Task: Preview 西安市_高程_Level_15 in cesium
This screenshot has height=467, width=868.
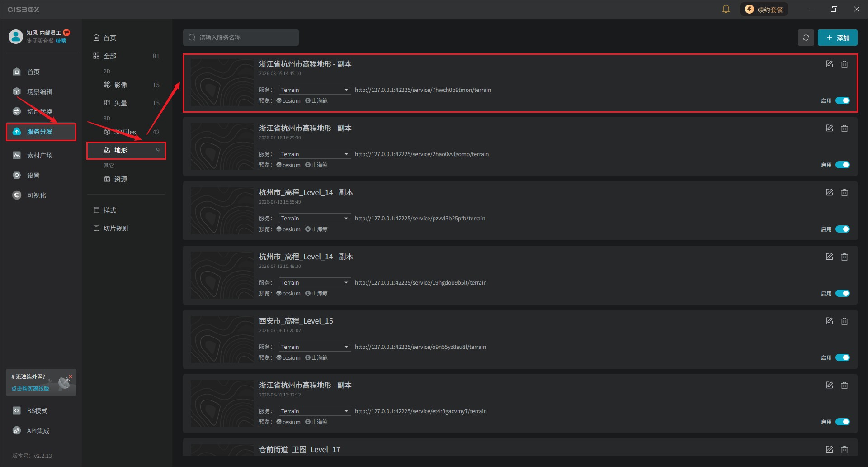Action: [x=288, y=358]
